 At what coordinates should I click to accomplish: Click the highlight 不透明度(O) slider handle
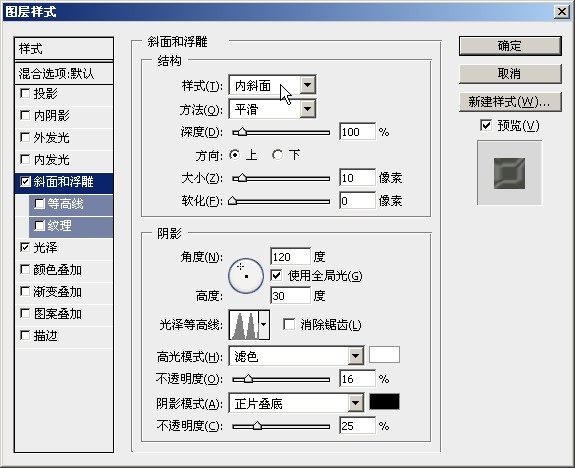coord(248,379)
